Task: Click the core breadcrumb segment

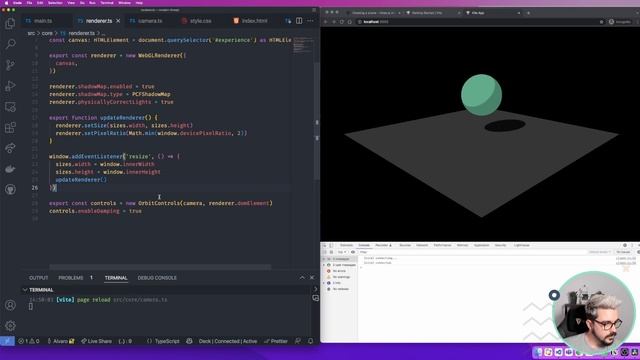Action: point(47,33)
